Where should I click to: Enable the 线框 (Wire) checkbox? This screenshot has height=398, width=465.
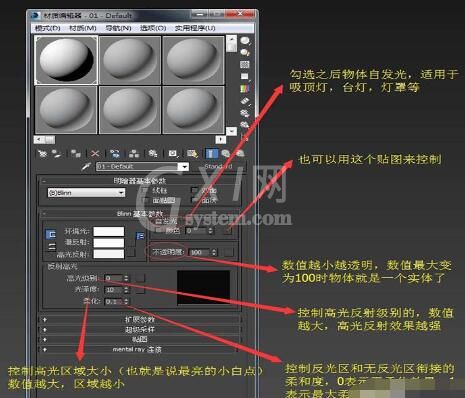(145, 190)
